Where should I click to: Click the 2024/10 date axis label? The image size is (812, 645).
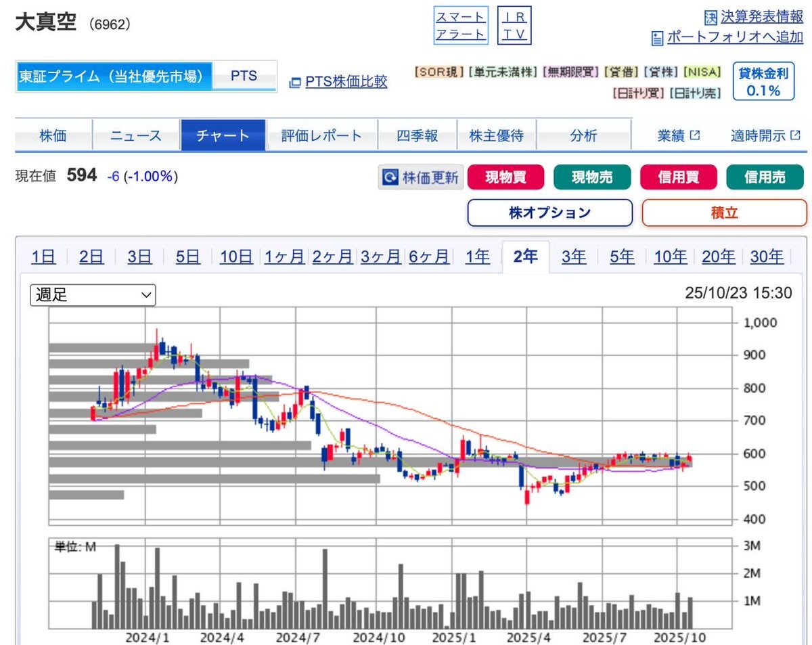[378, 637]
